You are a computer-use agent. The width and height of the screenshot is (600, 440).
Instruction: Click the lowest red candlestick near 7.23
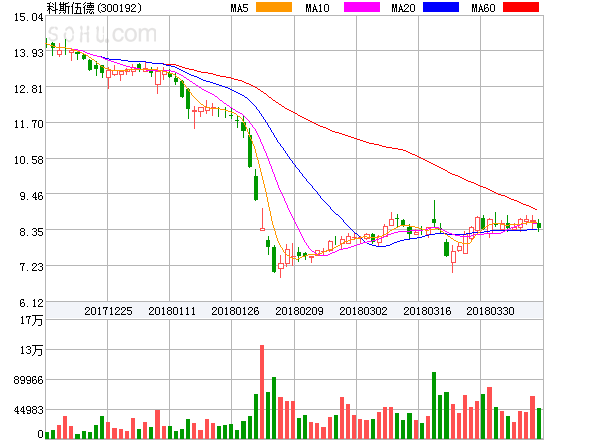click(x=281, y=266)
